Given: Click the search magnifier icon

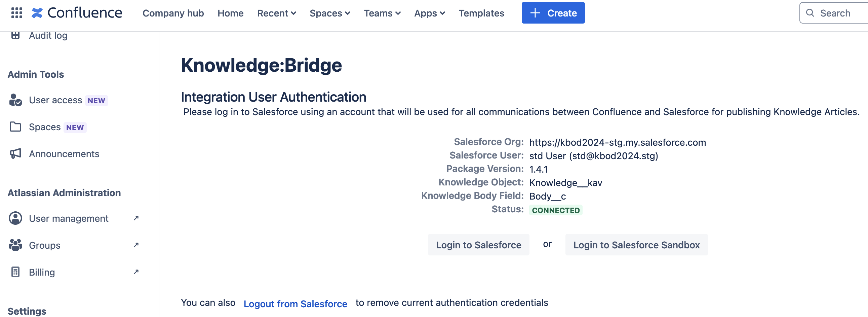Looking at the screenshot, I should (x=810, y=13).
